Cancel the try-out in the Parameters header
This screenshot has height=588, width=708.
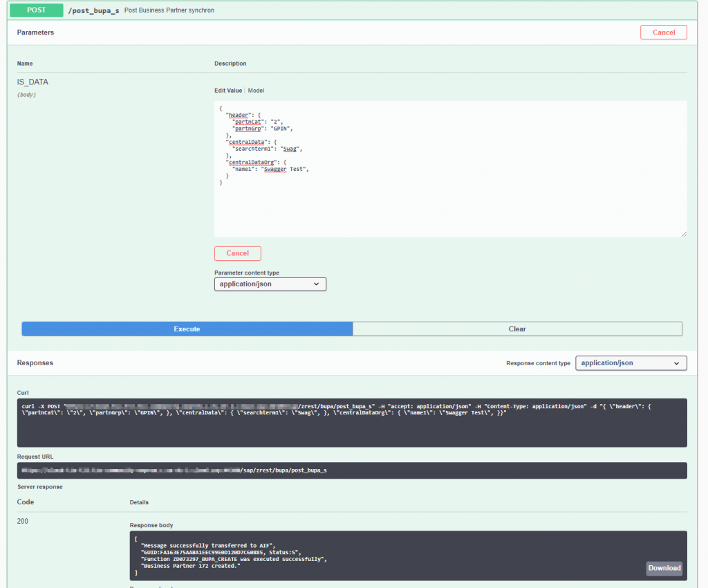point(663,32)
